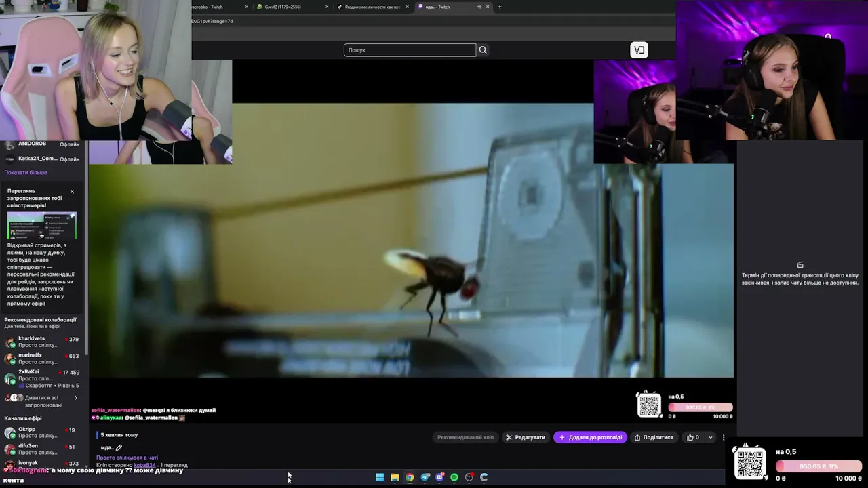The height and width of the screenshot is (488, 868).
Task: Open Telegram from taskbar
Action: tap(425, 478)
